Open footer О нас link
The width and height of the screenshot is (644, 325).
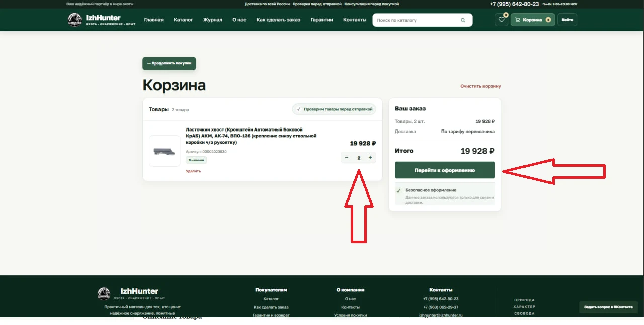tap(350, 299)
